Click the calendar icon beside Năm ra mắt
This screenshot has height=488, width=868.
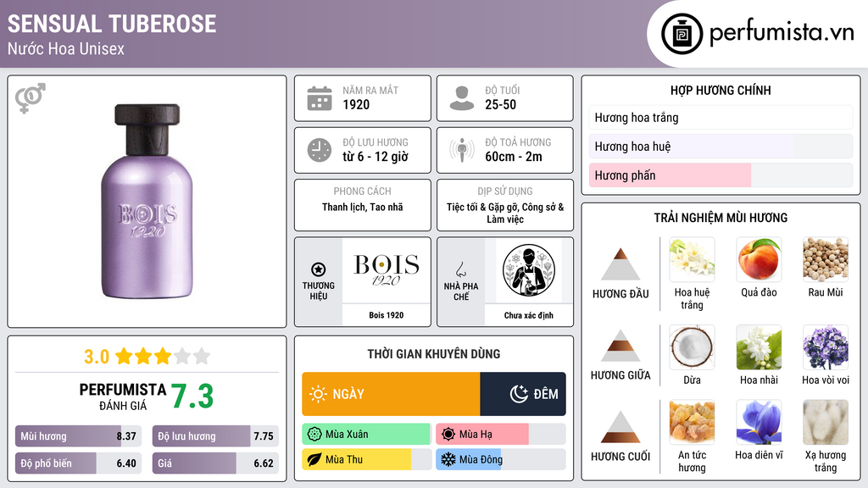pos(320,98)
